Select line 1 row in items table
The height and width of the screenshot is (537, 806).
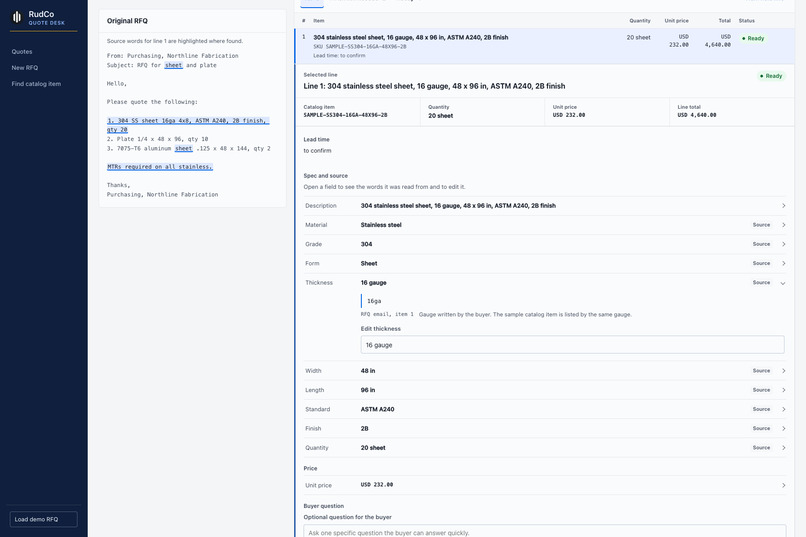tap(545, 46)
